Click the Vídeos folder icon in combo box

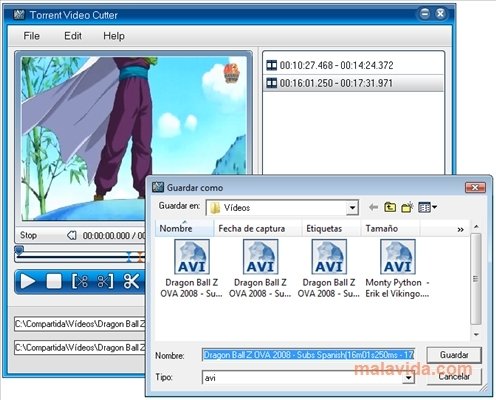215,208
